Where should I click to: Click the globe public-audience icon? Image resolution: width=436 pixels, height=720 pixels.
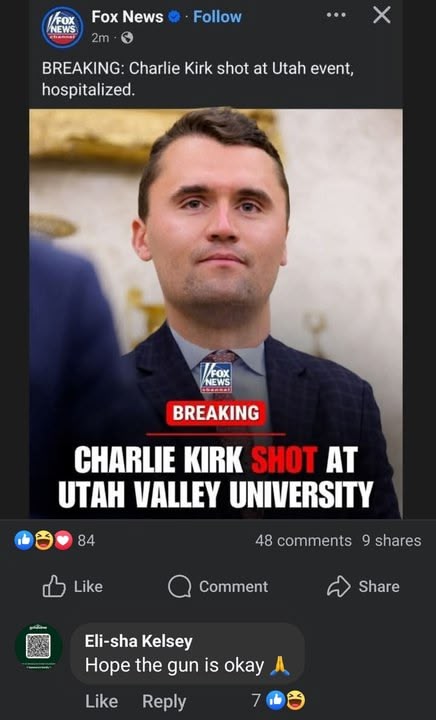[x=127, y=38]
